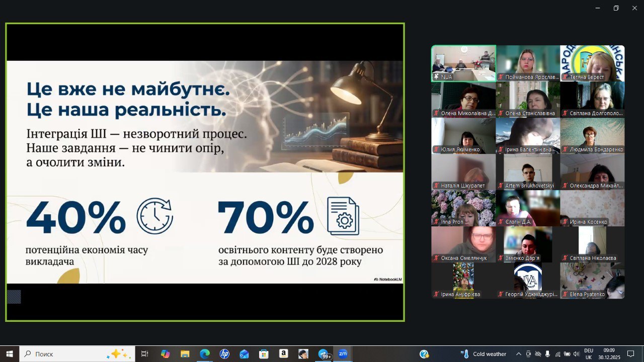The height and width of the screenshot is (362, 644).
Task: Open Outlook from the taskbar
Action: 244,354
